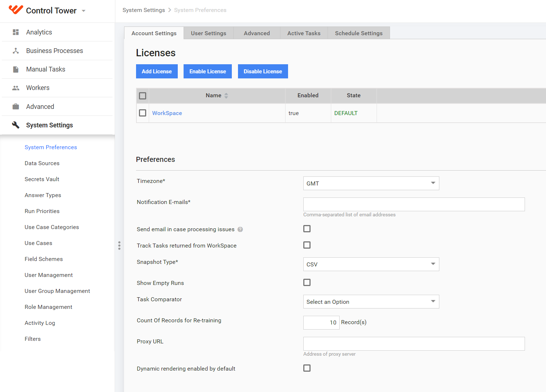Click System Settings in the breadcrumb
This screenshot has width=546, height=392.
[144, 10]
